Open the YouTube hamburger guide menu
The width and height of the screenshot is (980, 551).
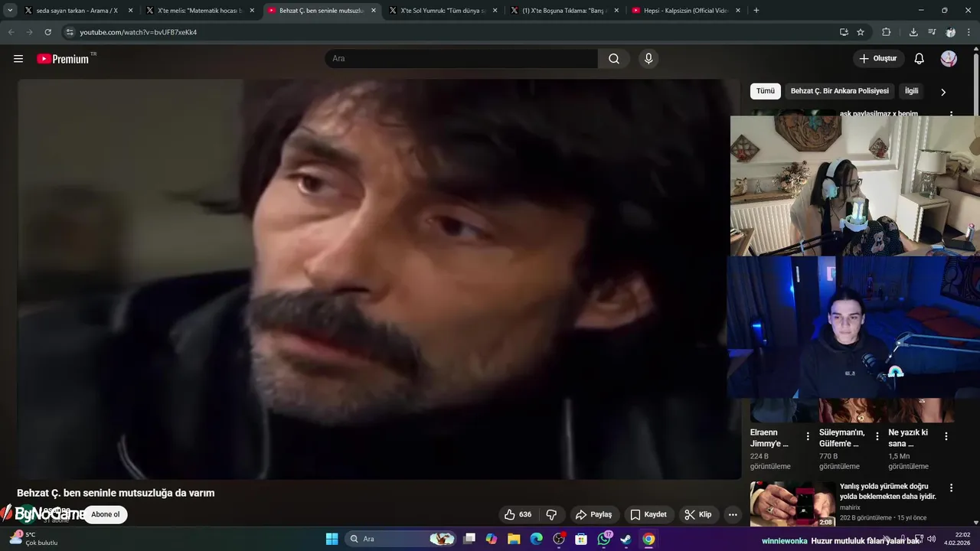(18, 59)
